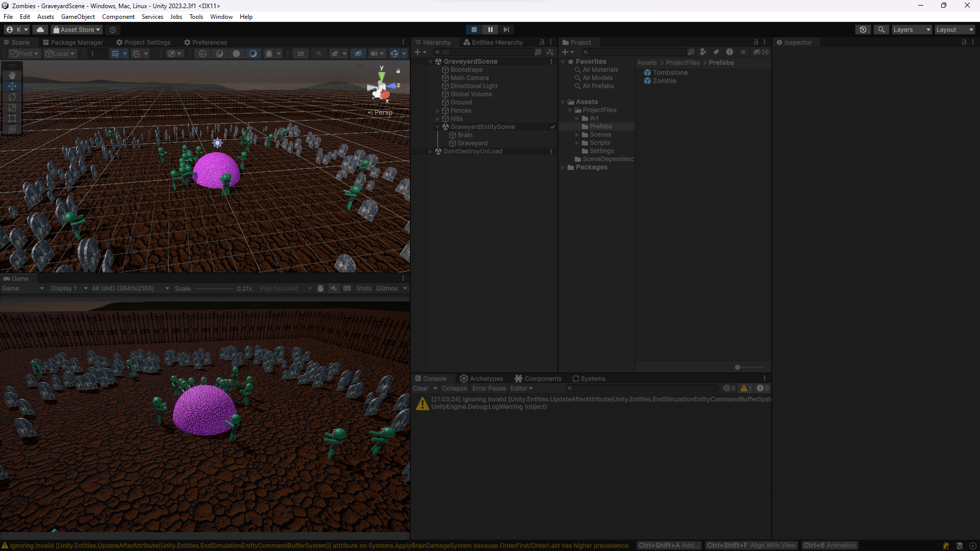Viewport: 980px width, 551px height.
Task: Toggle 2D view in the Scene
Action: pos(301,54)
